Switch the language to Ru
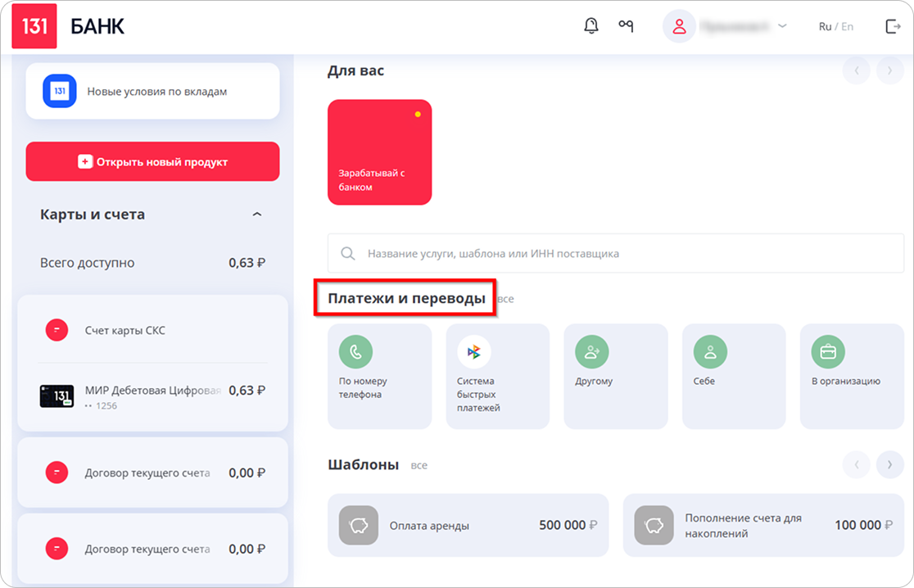The height and width of the screenshot is (588, 914). tap(825, 26)
